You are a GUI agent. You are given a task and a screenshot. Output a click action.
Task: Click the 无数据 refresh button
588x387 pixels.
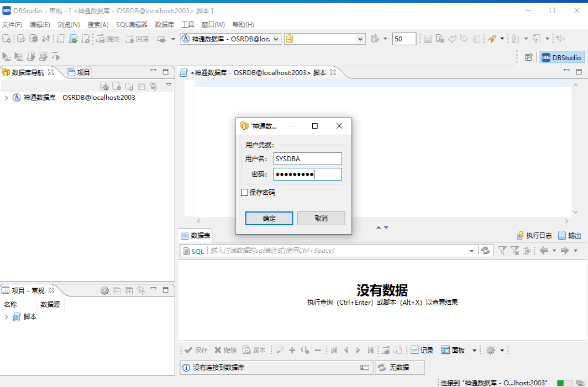[400, 368]
